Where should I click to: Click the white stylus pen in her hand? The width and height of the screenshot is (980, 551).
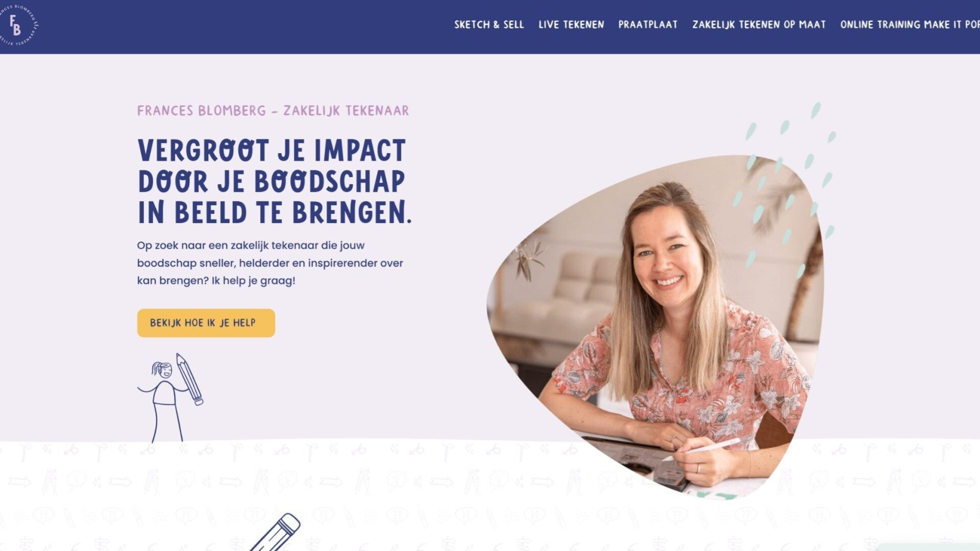click(x=701, y=449)
